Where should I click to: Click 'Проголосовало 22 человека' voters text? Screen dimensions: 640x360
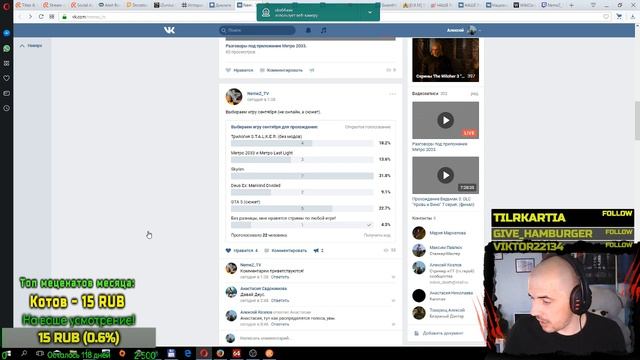click(x=259, y=236)
